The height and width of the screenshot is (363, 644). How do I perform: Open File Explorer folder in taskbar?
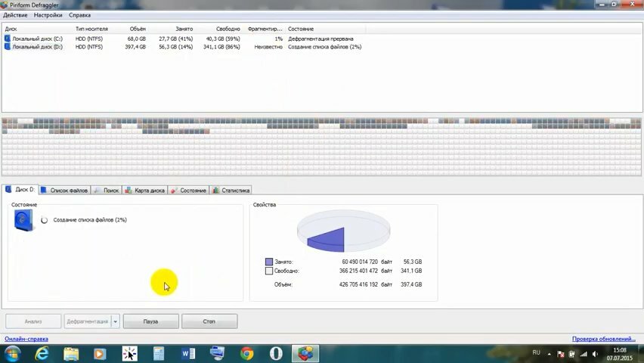click(x=71, y=353)
